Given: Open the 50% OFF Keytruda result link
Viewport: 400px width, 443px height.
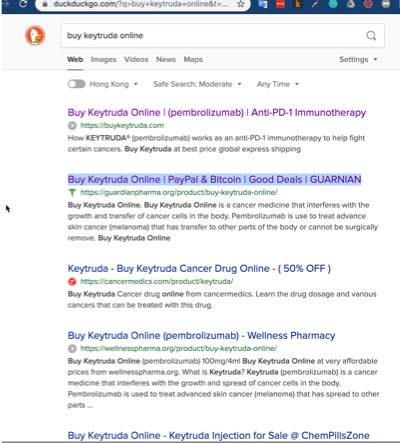Looking at the screenshot, I should (199, 268).
